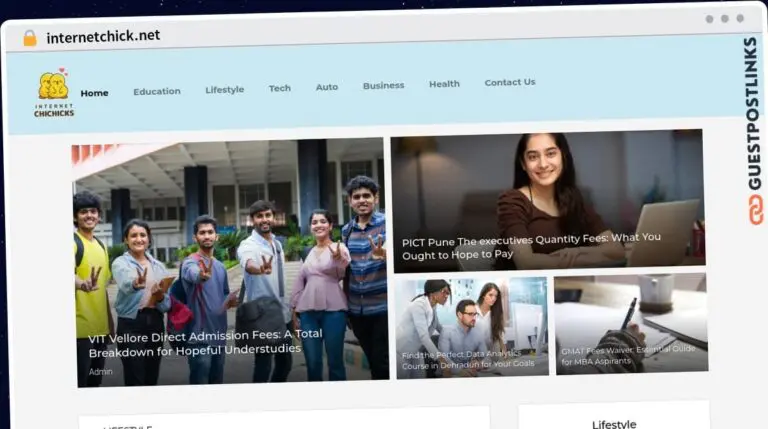The height and width of the screenshot is (429, 768).
Task: Open VIT Vellore Direct Admission Fees article
Action: click(205, 343)
